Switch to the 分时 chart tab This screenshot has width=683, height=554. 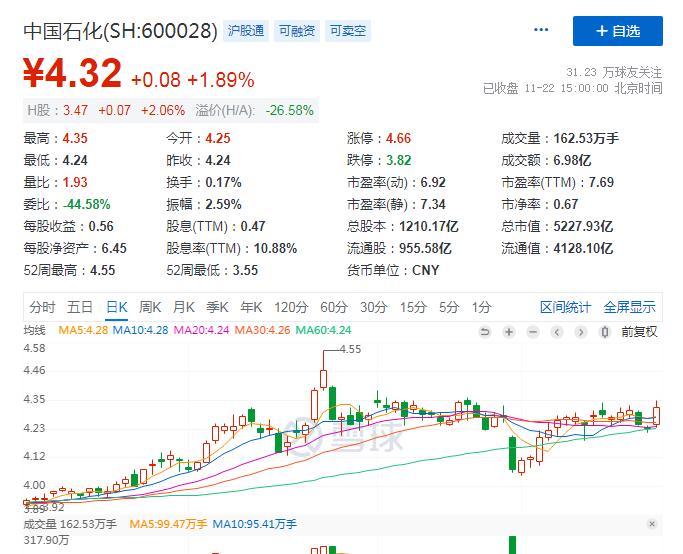click(42, 307)
